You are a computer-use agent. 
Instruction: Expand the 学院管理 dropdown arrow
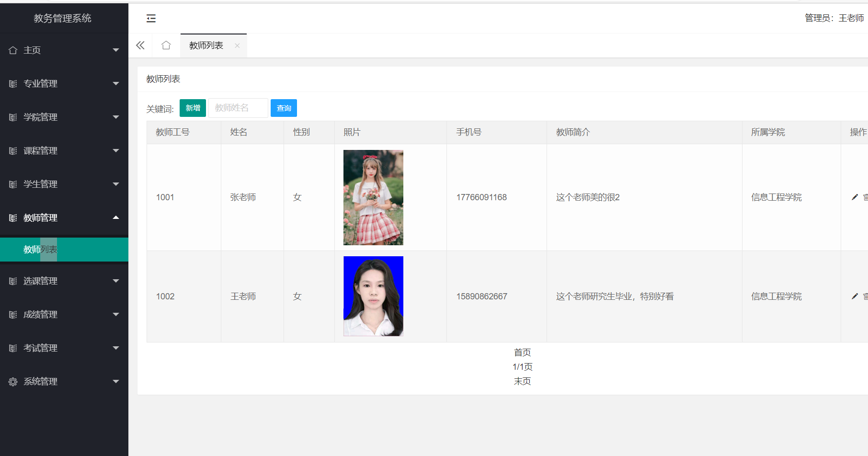[x=116, y=117]
